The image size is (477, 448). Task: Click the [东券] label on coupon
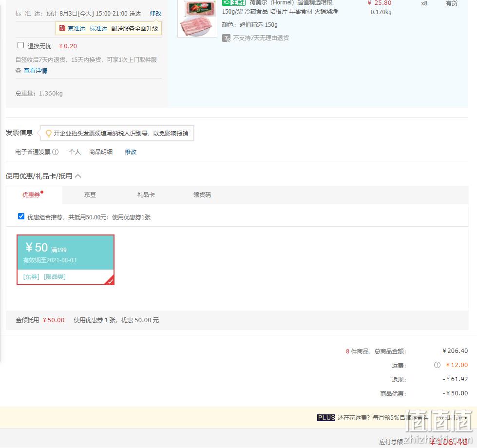click(31, 277)
